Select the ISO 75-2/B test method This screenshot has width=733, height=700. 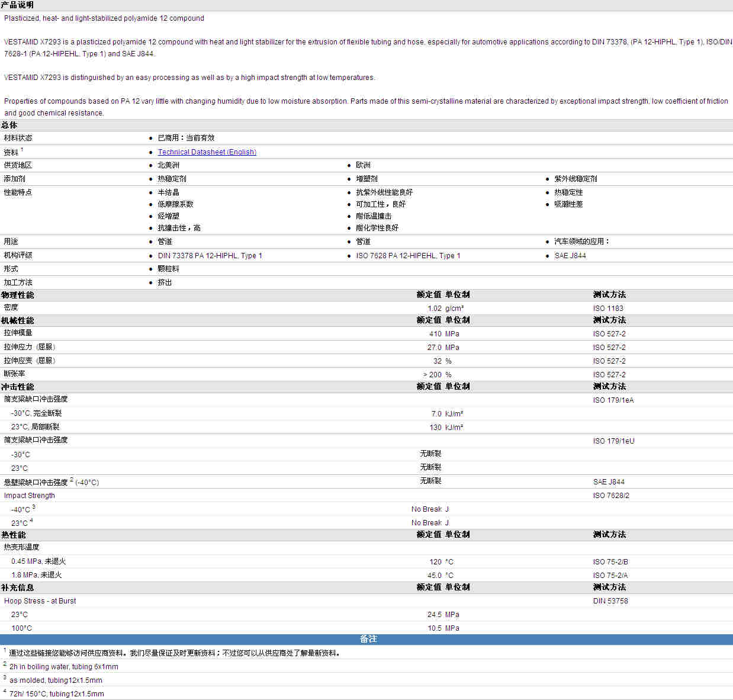[610, 562]
